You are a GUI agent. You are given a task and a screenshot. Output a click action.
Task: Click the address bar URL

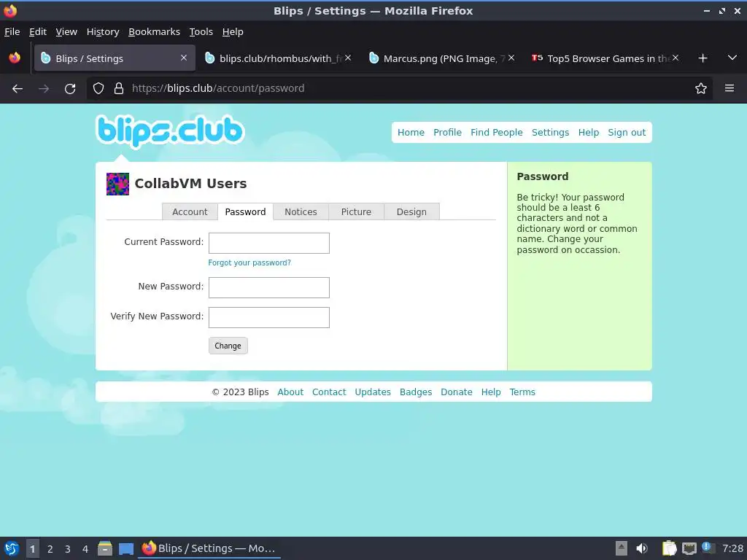[x=218, y=88]
